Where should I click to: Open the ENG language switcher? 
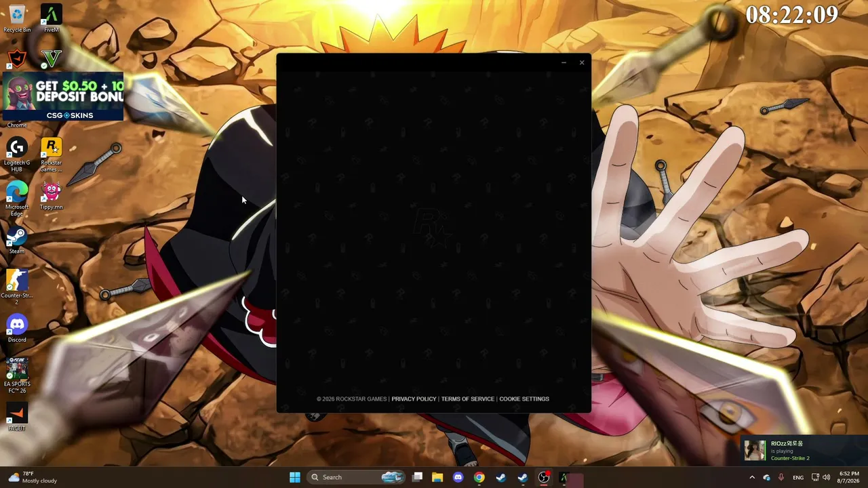click(798, 477)
